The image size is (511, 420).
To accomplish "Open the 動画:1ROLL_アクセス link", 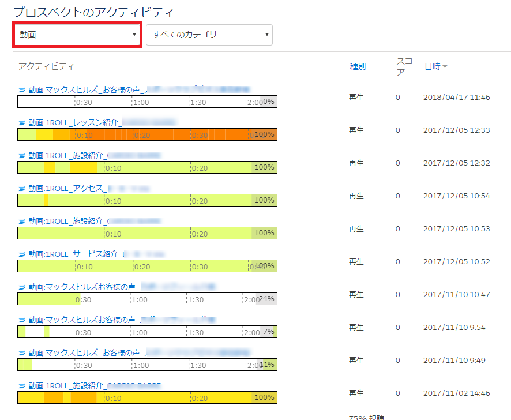I will point(66,188).
